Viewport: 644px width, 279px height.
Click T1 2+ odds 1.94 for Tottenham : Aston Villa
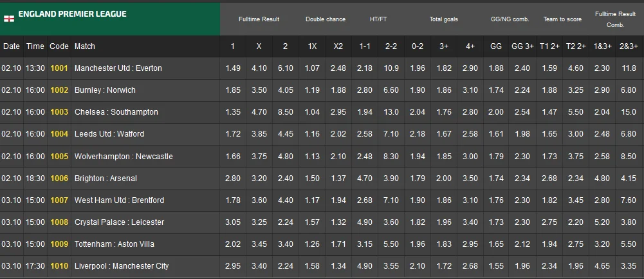click(x=549, y=244)
